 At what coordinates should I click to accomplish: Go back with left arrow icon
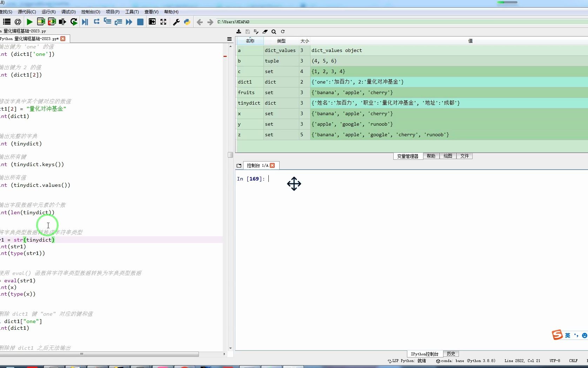point(200,22)
